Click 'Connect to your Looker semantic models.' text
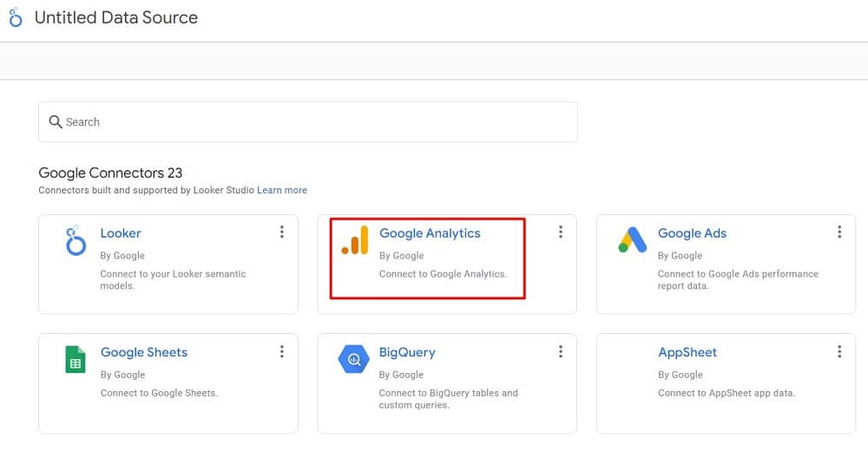 (x=173, y=280)
